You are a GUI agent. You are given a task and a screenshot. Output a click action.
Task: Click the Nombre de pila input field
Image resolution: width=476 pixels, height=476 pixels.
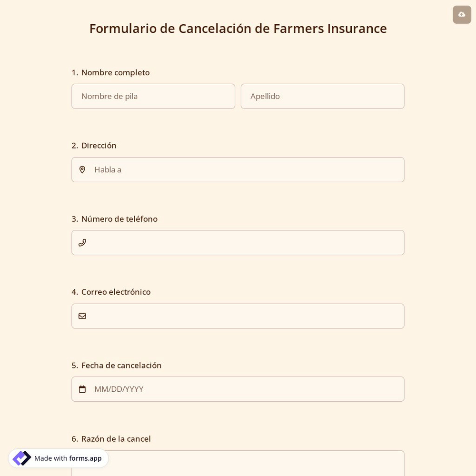[x=153, y=96]
